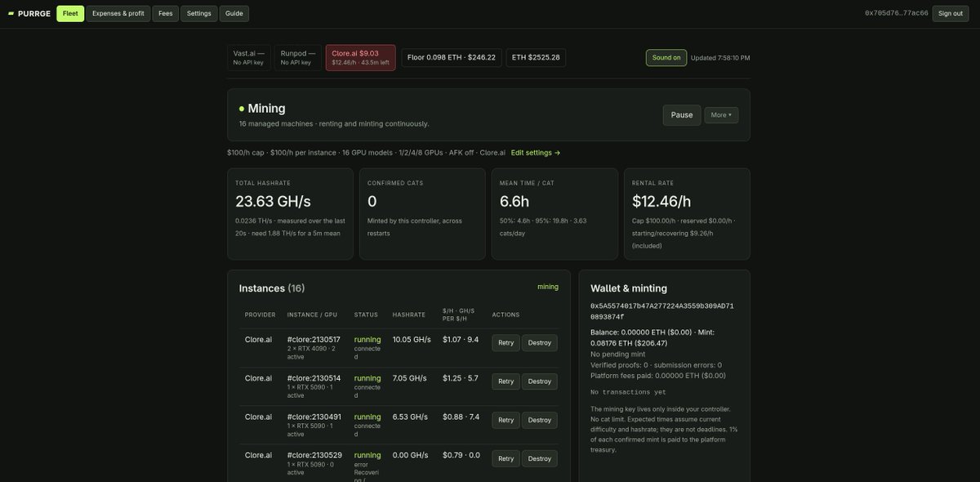Image resolution: width=980 pixels, height=482 pixels.
Task: Destroy instance #clore:2130517
Action: [540, 343]
